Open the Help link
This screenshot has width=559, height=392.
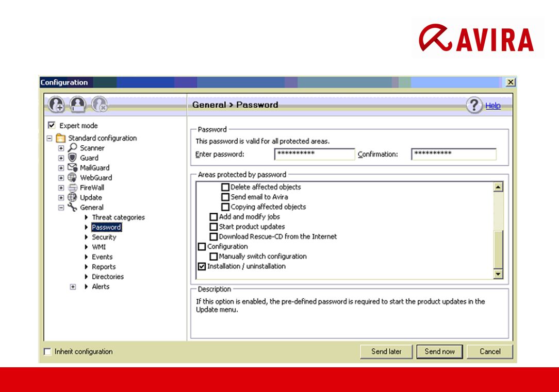(493, 106)
